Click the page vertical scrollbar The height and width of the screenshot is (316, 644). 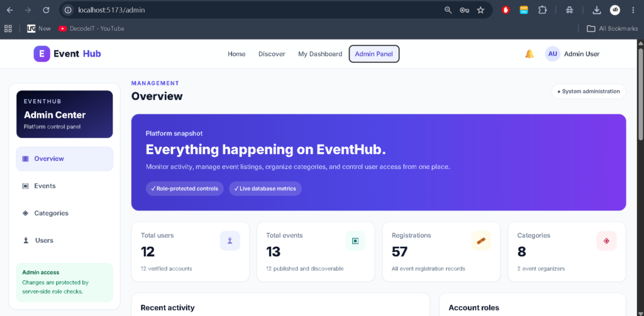(x=640, y=94)
